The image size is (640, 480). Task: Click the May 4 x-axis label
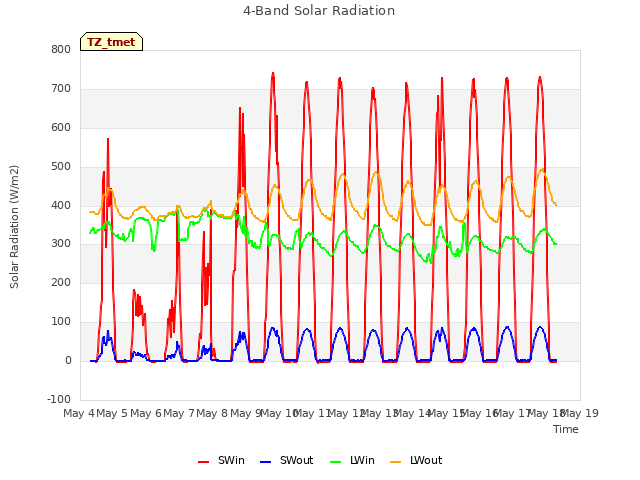(79, 413)
